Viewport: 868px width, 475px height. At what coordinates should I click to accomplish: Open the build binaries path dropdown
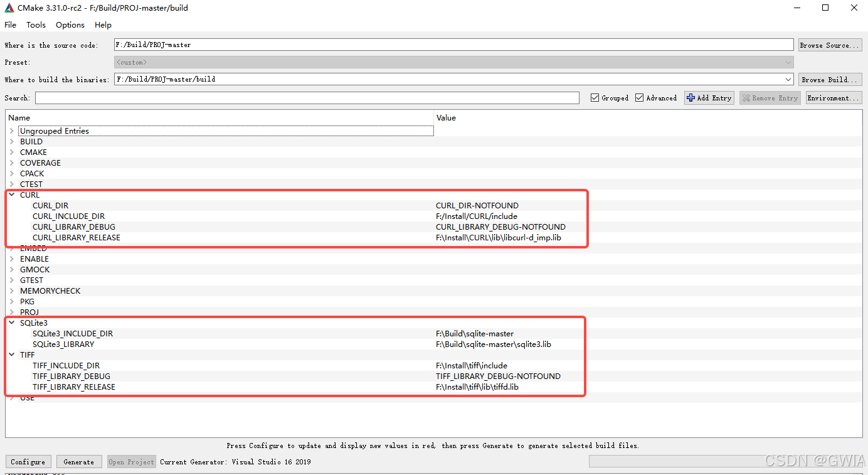tap(788, 80)
